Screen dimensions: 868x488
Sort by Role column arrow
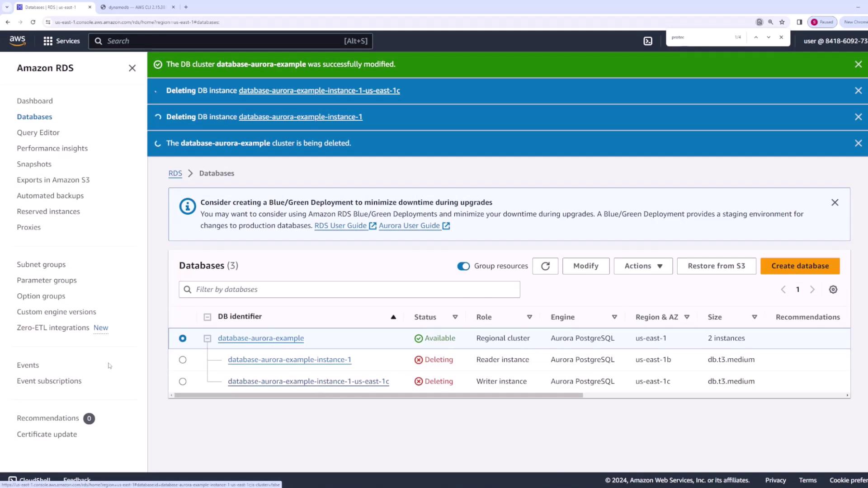[x=529, y=317]
